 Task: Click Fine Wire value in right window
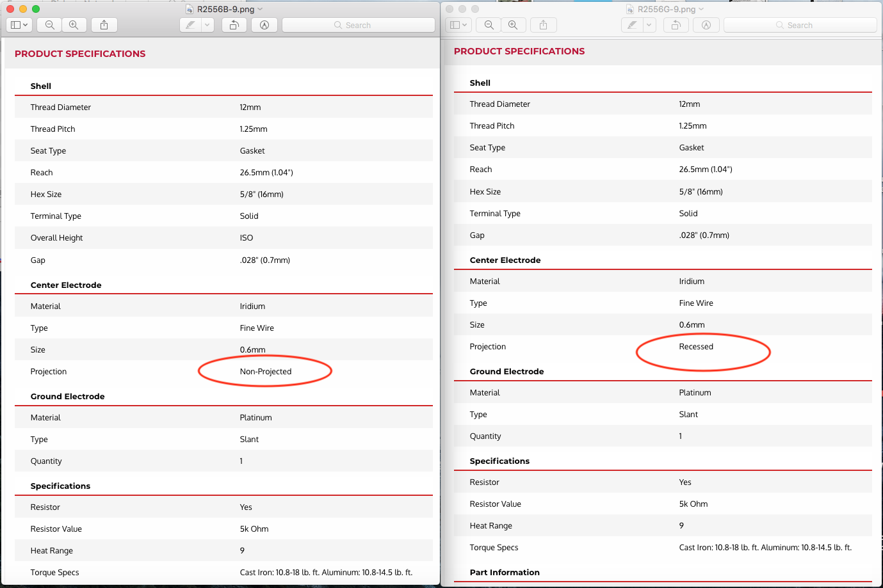(x=696, y=303)
